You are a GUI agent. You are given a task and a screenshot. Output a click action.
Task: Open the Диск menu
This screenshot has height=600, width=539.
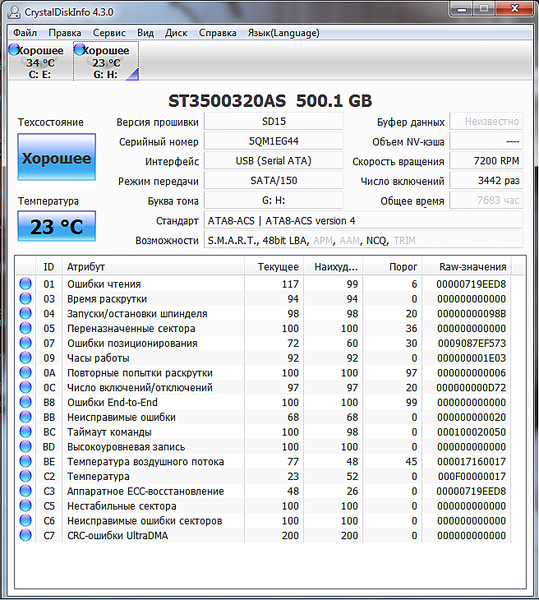tap(176, 33)
